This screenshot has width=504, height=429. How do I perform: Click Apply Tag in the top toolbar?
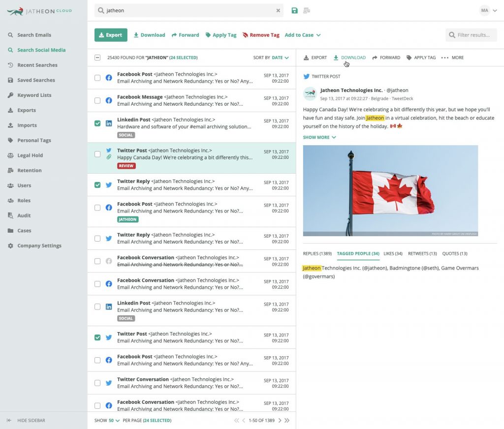coord(221,35)
